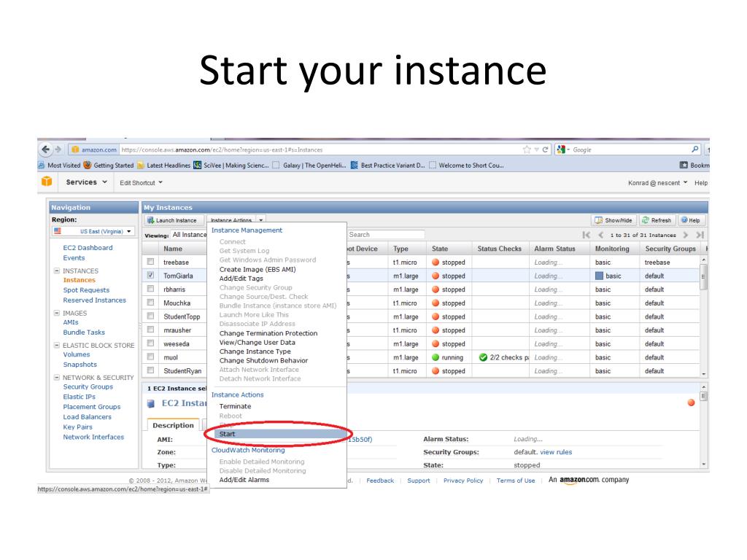Screen dimensions: 747x560
Task: Click the reload icon in address bar
Action: (x=545, y=149)
